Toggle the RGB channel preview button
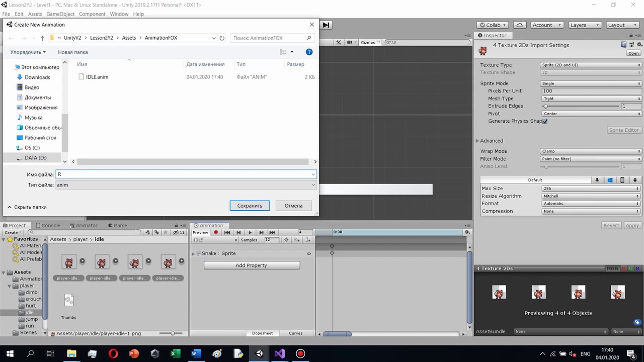The width and height of the screenshot is (644, 362). [612, 268]
